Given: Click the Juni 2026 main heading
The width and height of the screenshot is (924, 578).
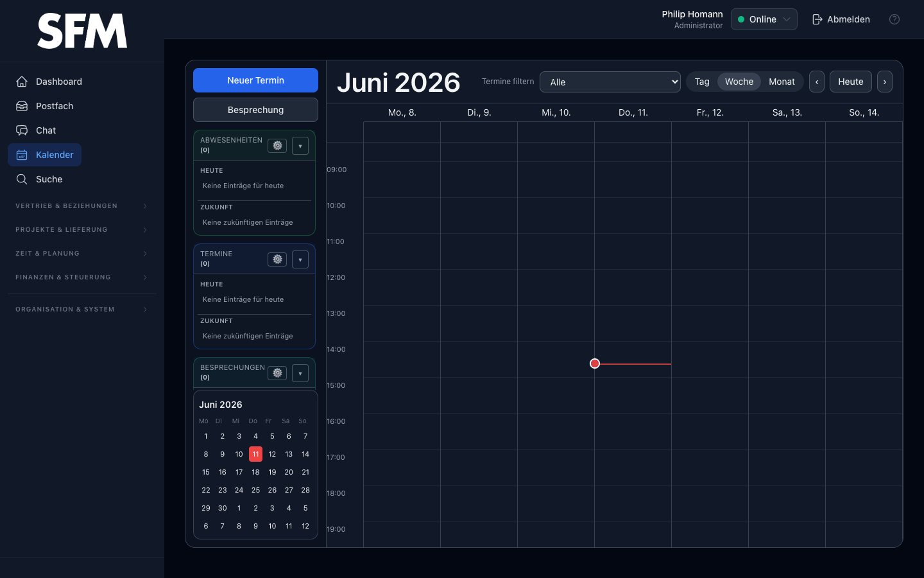Looking at the screenshot, I should (398, 82).
